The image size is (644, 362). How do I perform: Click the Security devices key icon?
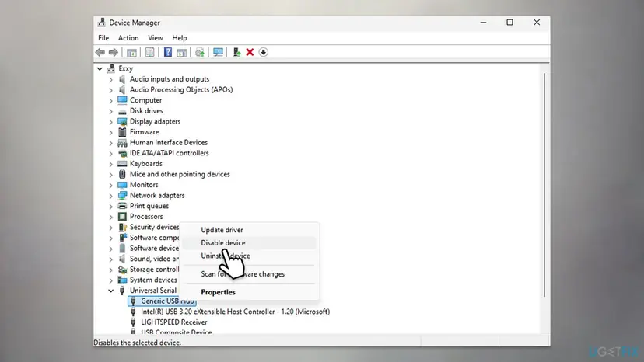122,227
